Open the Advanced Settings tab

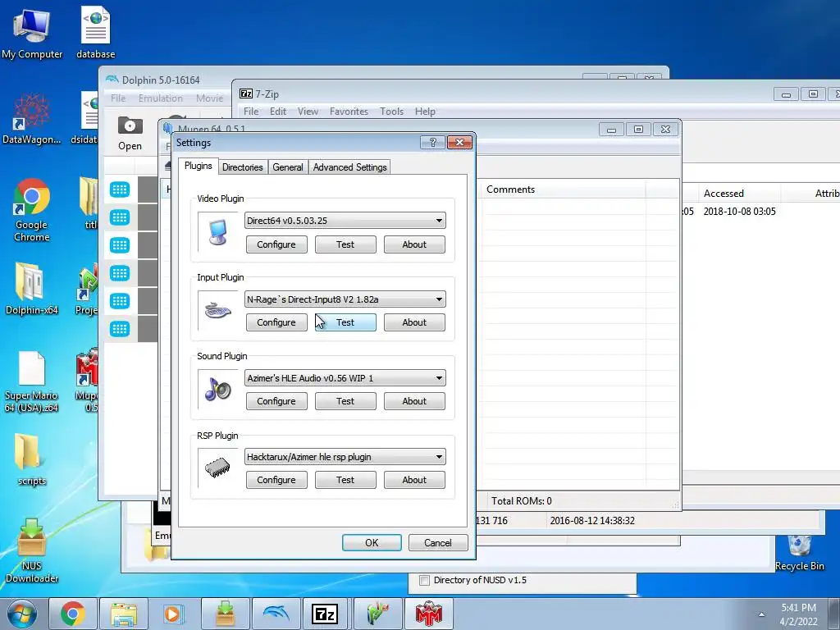coord(349,167)
